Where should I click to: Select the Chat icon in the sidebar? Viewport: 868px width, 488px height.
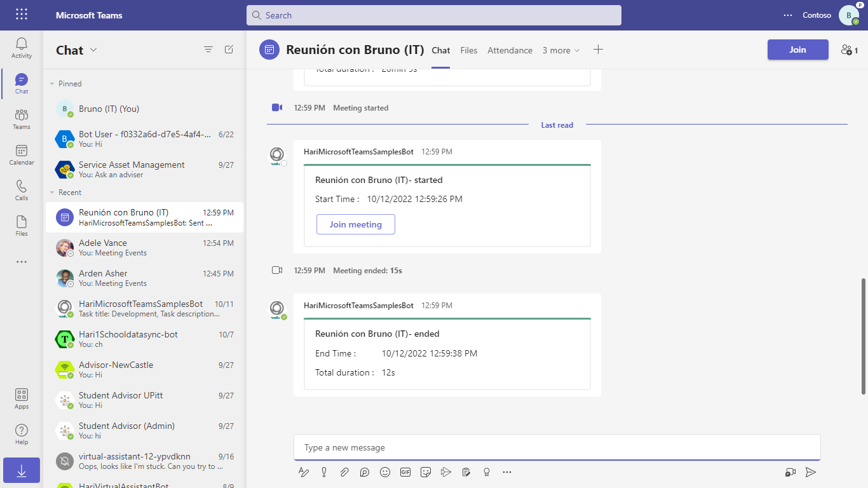(x=22, y=83)
